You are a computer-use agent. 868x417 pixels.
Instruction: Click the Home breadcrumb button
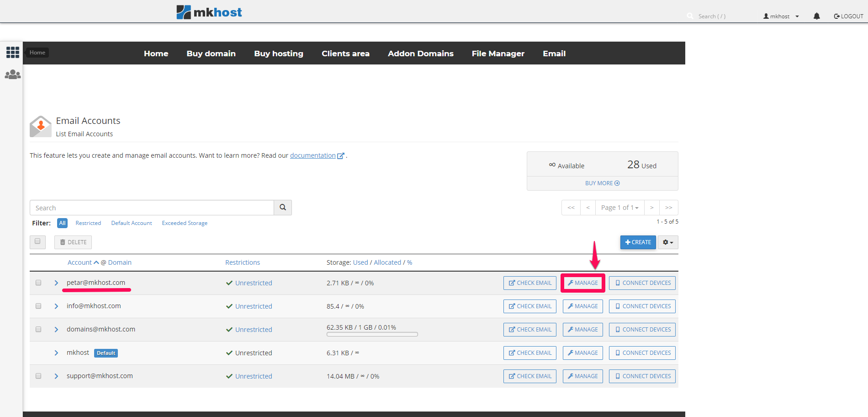pos(37,53)
